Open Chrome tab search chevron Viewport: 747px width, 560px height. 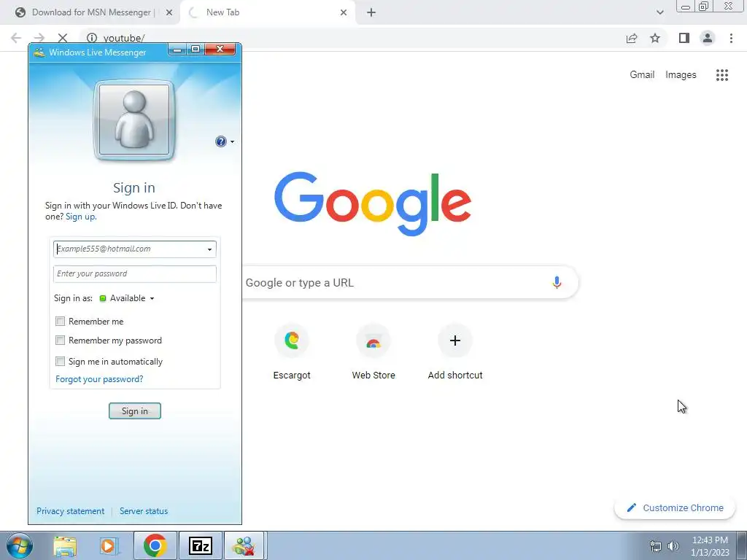point(659,12)
